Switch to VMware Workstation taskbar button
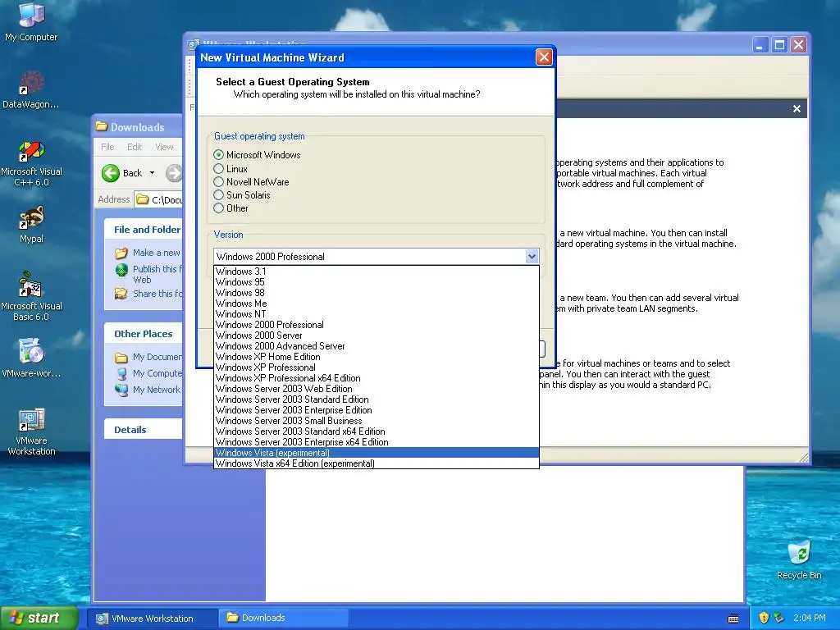The width and height of the screenshot is (840, 630). click(152, 619)
